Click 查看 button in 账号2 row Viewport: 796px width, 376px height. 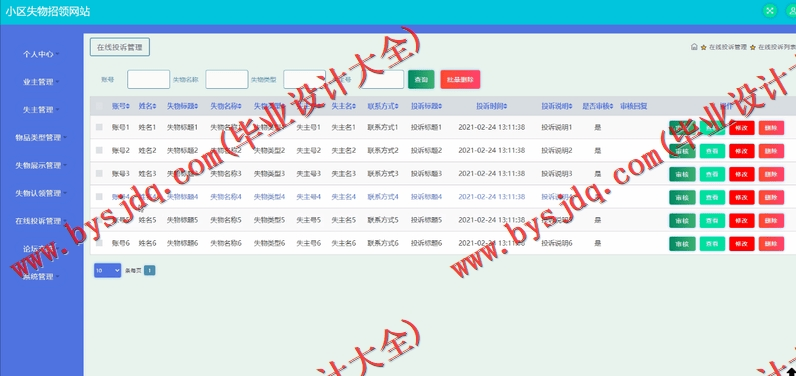tap(712, 151)
